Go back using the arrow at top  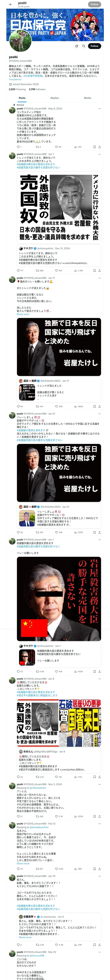click(x=11, y=4)
